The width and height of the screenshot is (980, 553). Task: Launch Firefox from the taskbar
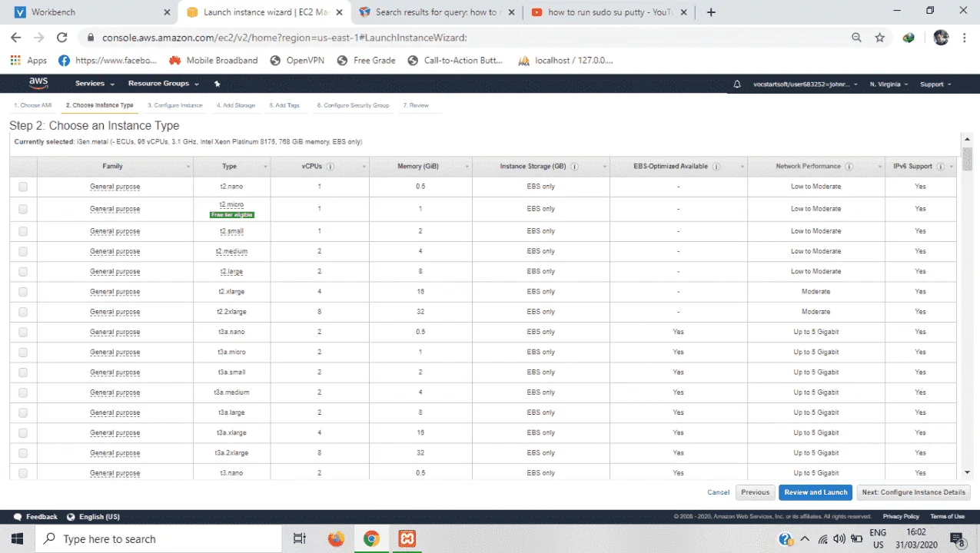pos(336,539)
